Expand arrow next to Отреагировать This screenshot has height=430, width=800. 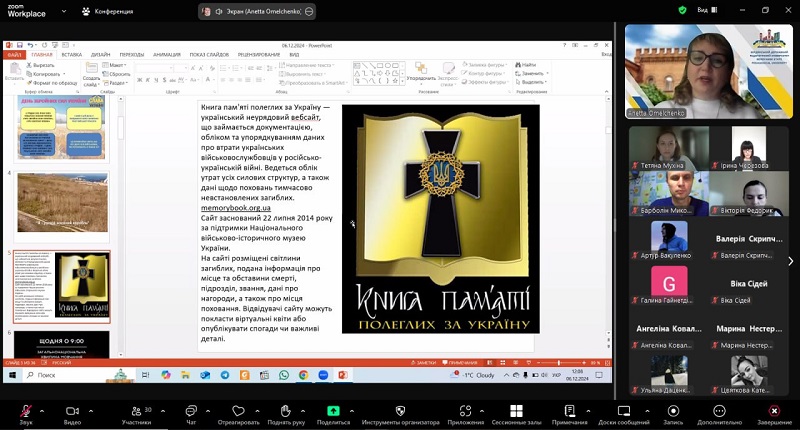257,411
